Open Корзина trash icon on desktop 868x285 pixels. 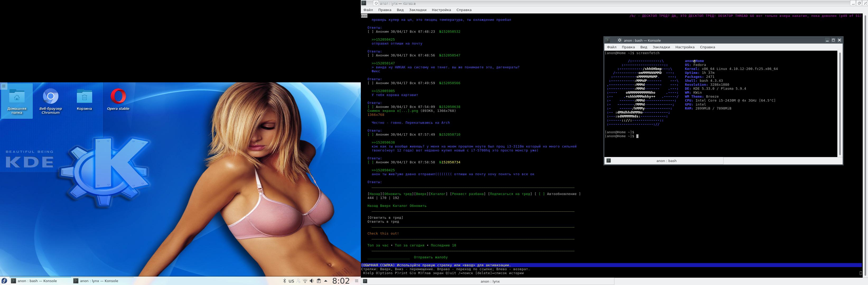(x=84, y=99)
